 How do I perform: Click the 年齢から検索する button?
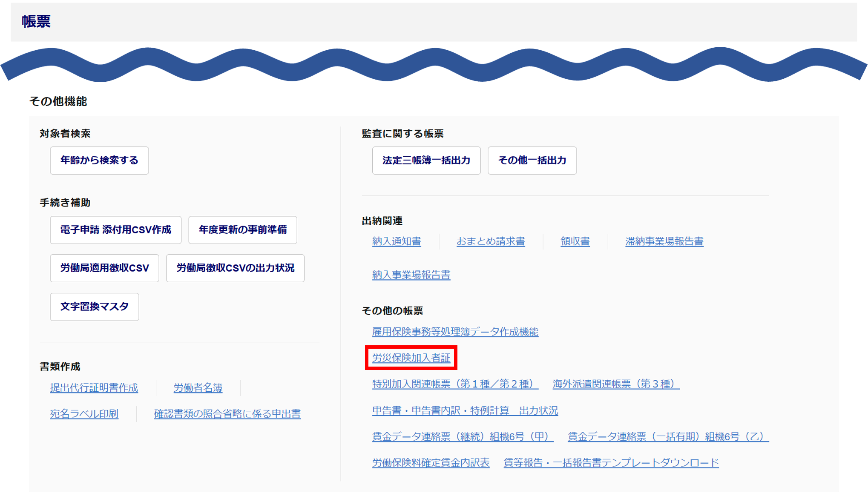point(99,161)
